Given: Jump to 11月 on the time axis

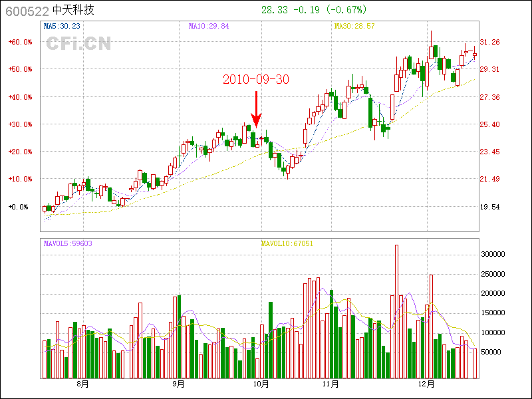Looking at the screenshot, I should pos(331,384).
